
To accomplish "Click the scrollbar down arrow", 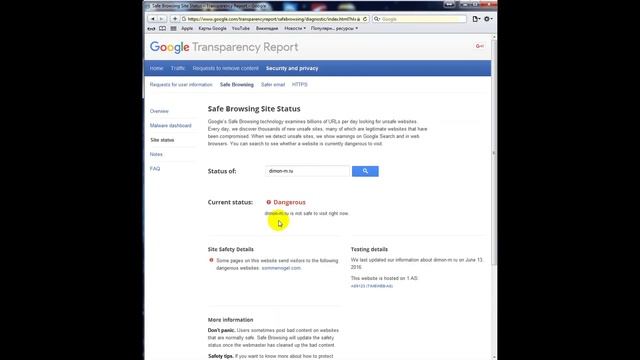I will pyautogui.click(x=494, y=357).
